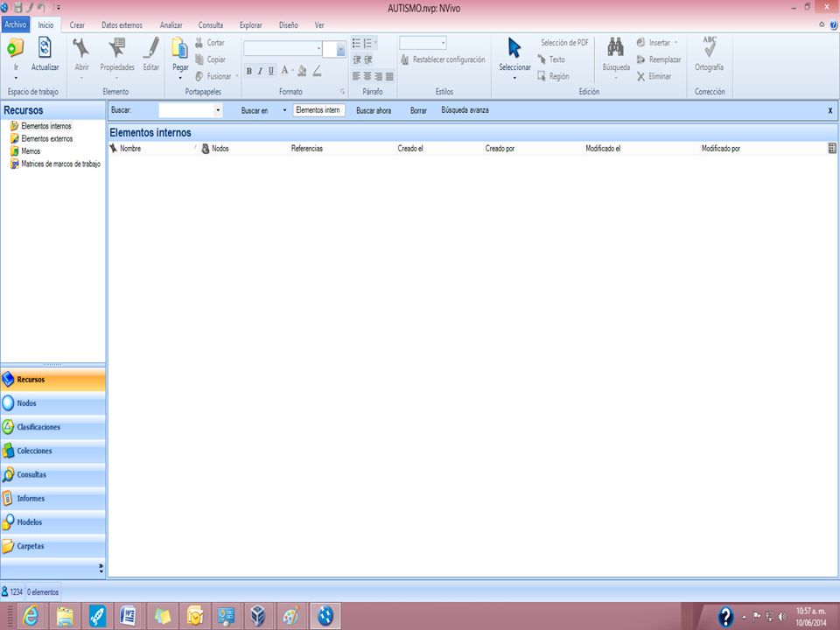This screenshot has height=630, width=840.
Task: Select the Consultas navigation button
Action: (53, 474)
